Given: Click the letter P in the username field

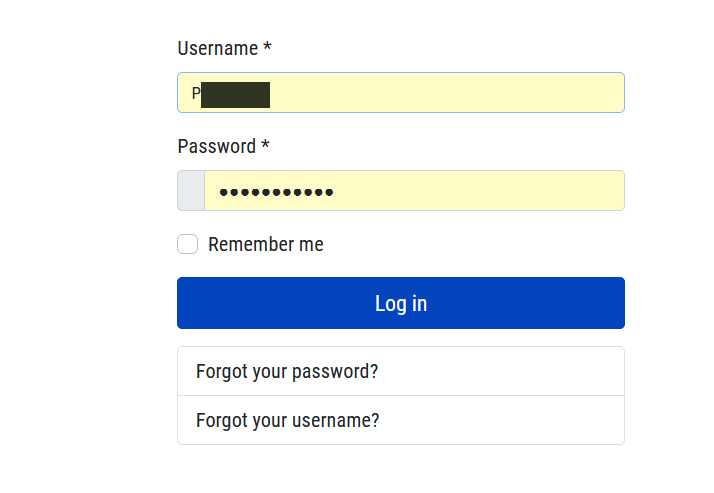Looking at the screenshot, I should coord(196,94).
